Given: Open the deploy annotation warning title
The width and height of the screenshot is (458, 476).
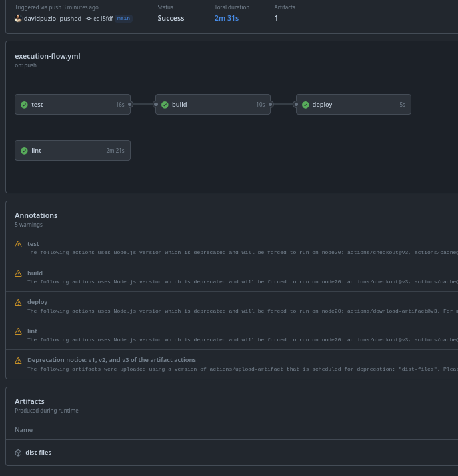Looking at the screenshot, I should 37,302.
